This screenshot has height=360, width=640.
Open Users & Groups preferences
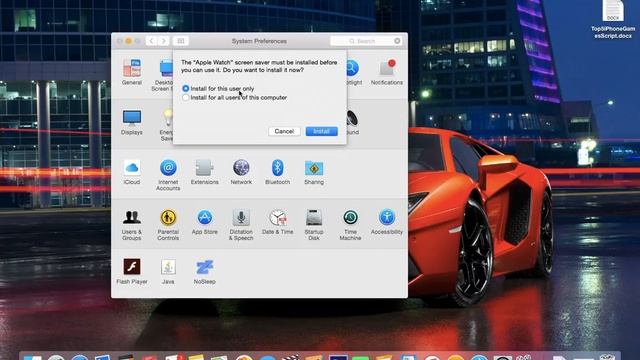coord(131,224)
